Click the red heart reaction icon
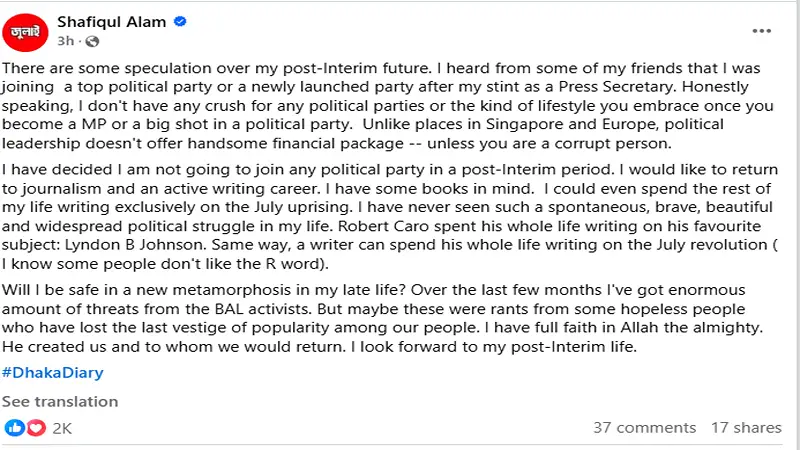 click(36, 428)
